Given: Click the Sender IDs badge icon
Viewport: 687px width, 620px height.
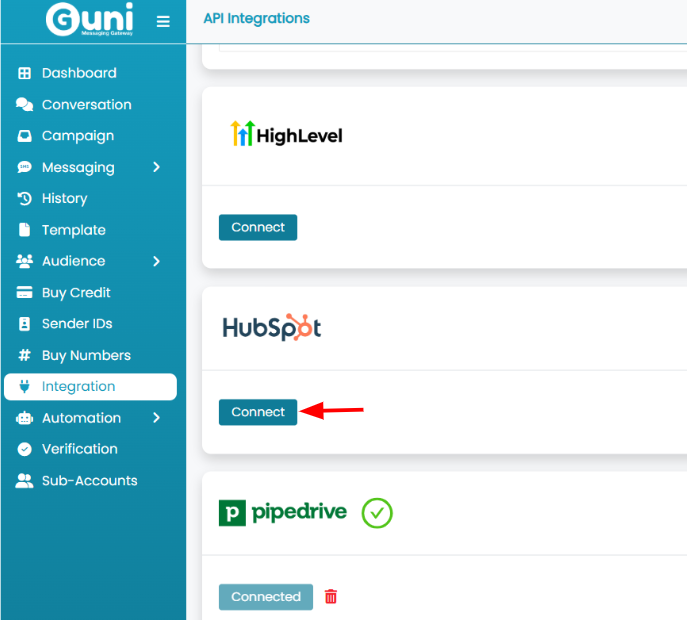Looking at the screenshot, I should point(25,324).
